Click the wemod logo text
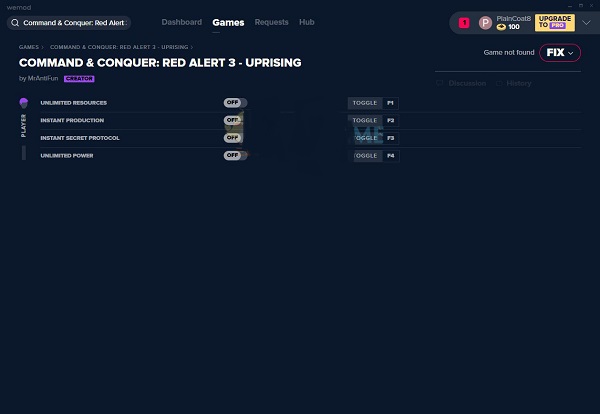 coord(19,7)
